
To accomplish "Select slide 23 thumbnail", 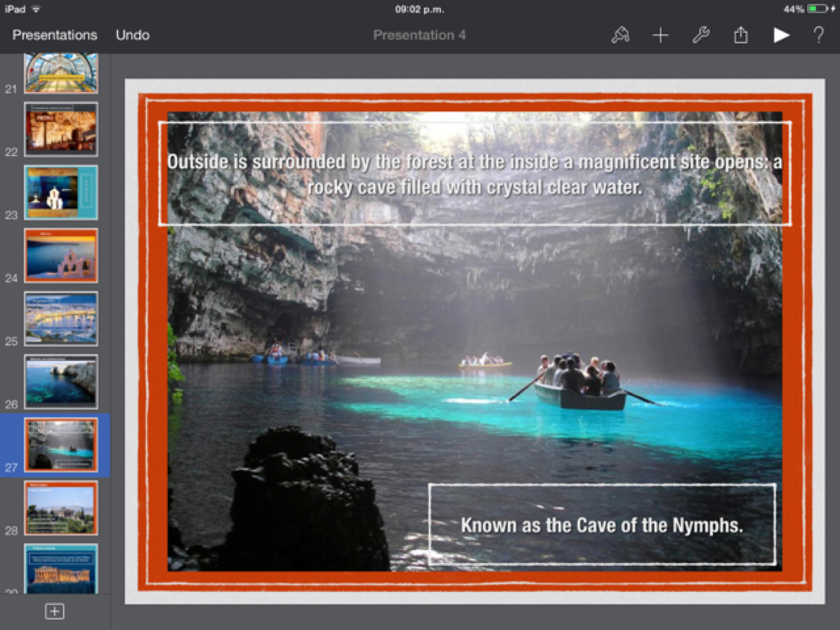I will [61, 192].
